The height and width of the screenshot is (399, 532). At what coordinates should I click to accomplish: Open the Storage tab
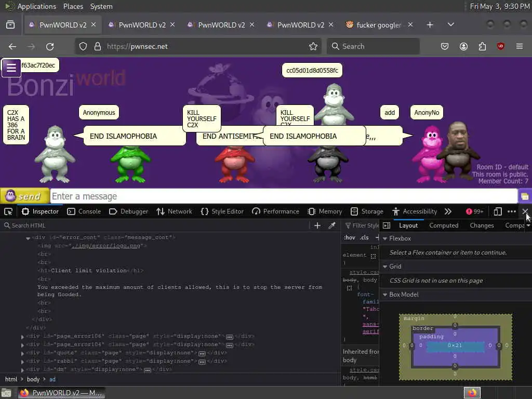(367, 212)
